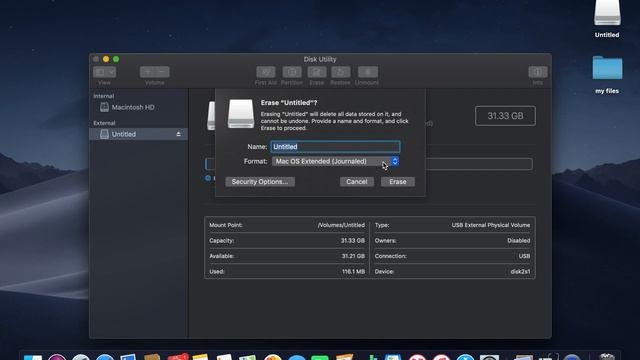Click the Unmount toolbar icon
The height and width of the screenshot is (360, 640).
pos(367,72)
